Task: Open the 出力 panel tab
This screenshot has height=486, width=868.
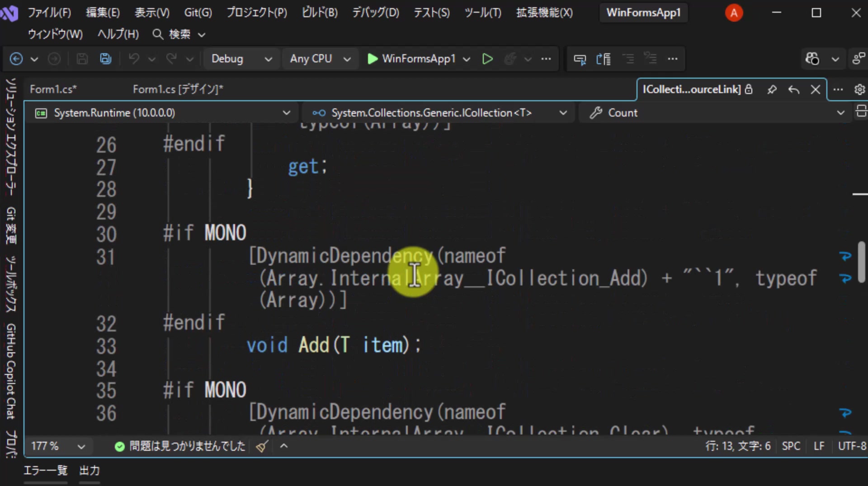Action: [x=90, y=471]
